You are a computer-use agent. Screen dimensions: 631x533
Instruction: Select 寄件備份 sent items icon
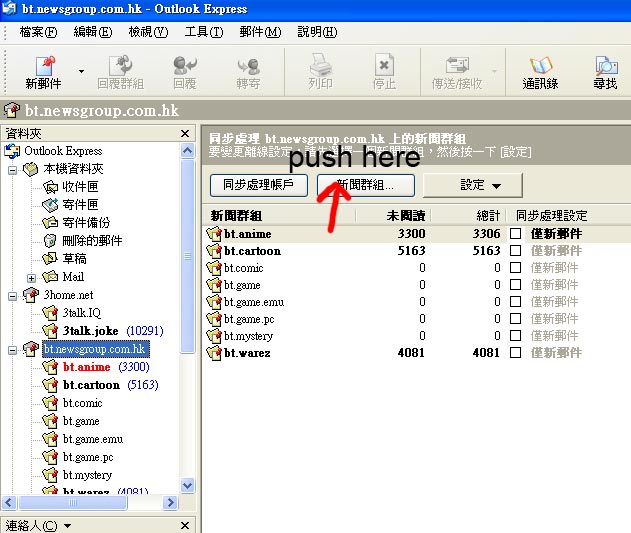[x=50, y=223]
